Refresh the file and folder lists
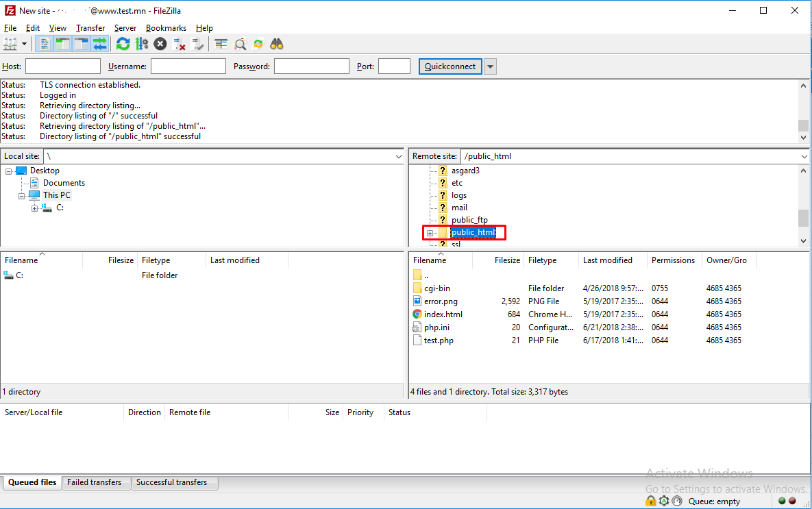Image resolution: width=812 pixels, height=509 pixels. (123, 45)
